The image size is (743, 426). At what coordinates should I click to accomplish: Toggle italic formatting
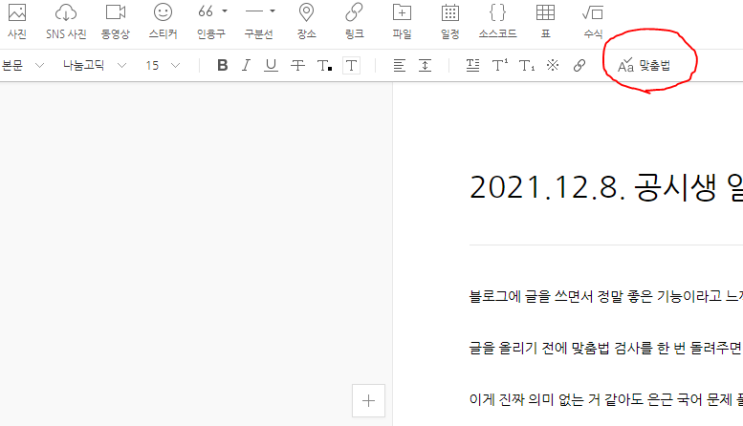246,65
